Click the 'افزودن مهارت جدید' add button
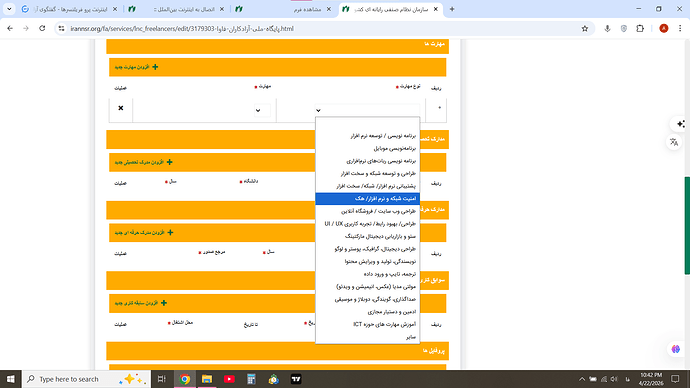 coord(136,67)
